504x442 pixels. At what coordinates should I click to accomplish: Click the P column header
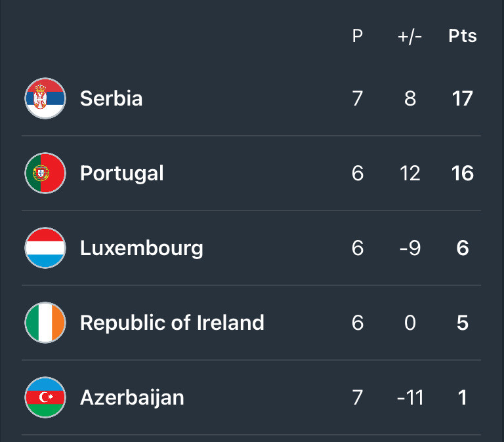click(358, 35)
